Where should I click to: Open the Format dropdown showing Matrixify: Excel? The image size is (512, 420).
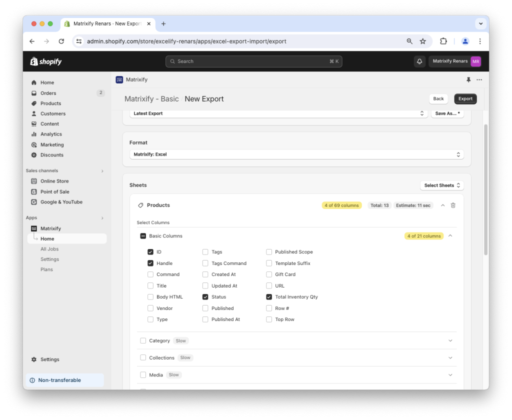pos(296,154)
